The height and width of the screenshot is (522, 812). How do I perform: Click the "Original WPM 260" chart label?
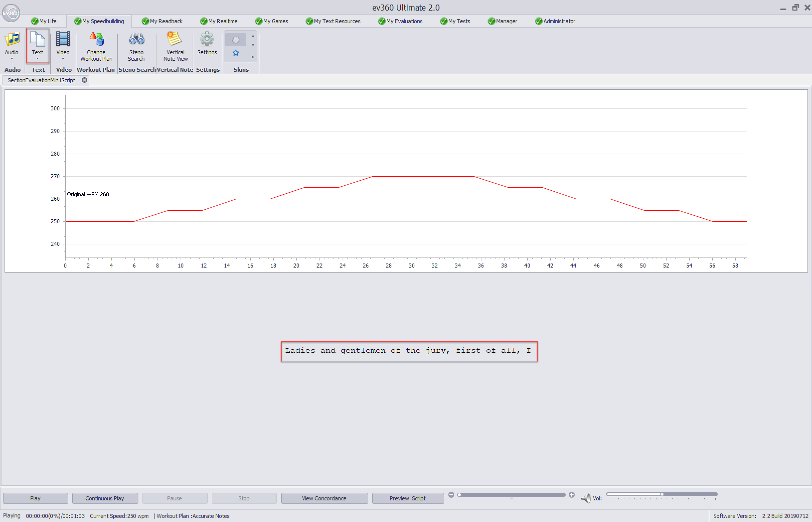pyautogui.click(x=88, y=194)
